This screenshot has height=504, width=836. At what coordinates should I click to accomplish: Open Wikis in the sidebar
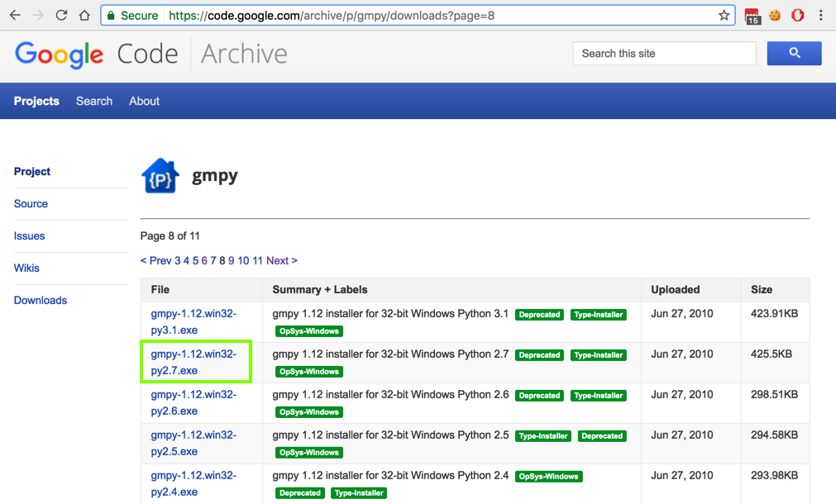tap(26, 268)
